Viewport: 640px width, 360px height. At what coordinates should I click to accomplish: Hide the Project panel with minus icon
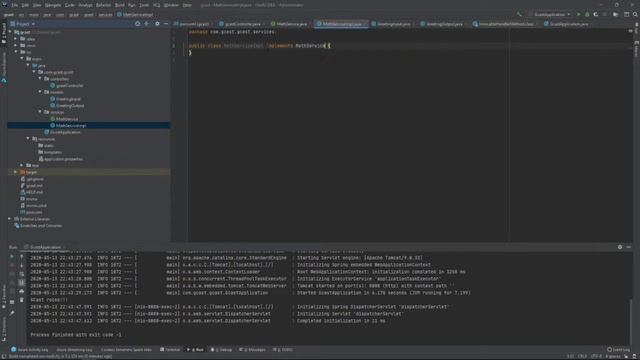coord(166,24)
